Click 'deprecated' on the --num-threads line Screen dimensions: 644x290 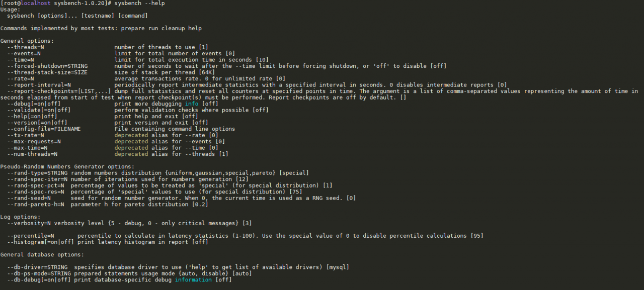click(x=131, y=154)
